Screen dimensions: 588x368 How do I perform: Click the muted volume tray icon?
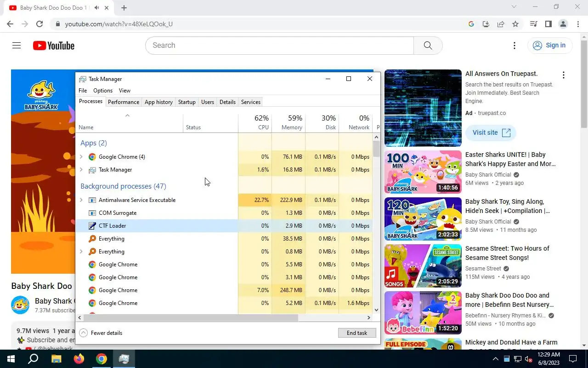pos(529,359)
